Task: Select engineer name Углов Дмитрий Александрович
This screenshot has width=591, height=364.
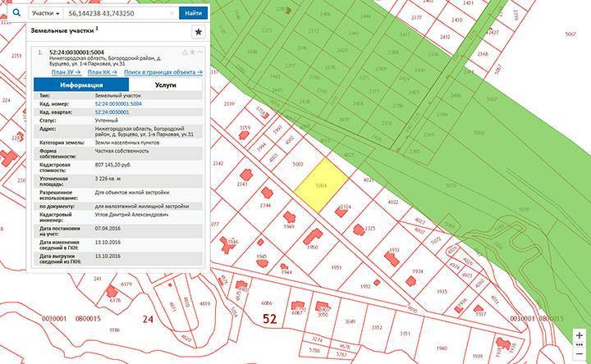Action: tap(131, 215)
